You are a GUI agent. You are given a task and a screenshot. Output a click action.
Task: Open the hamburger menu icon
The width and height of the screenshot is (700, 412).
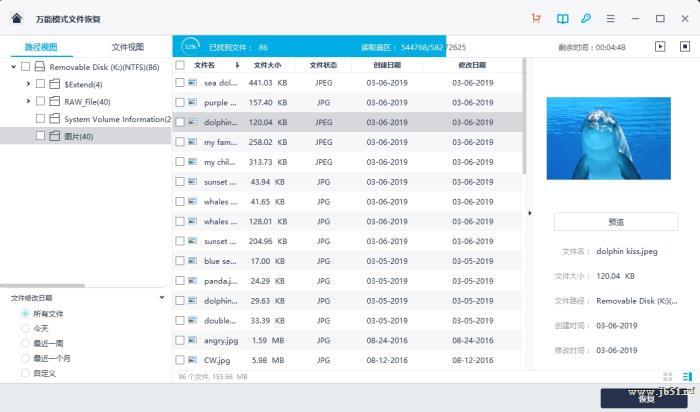610,19
